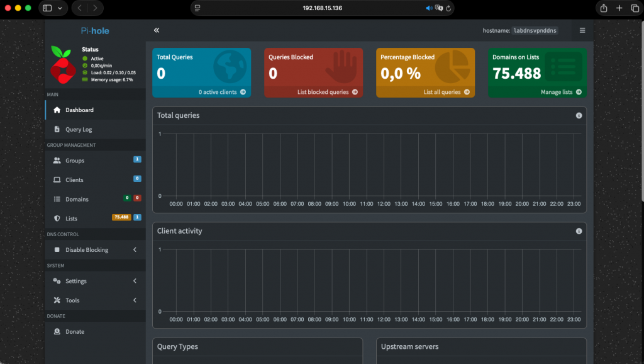644x364 pixels.
Task: Go to Groups in the sidebar
Action: pos(75,161)
